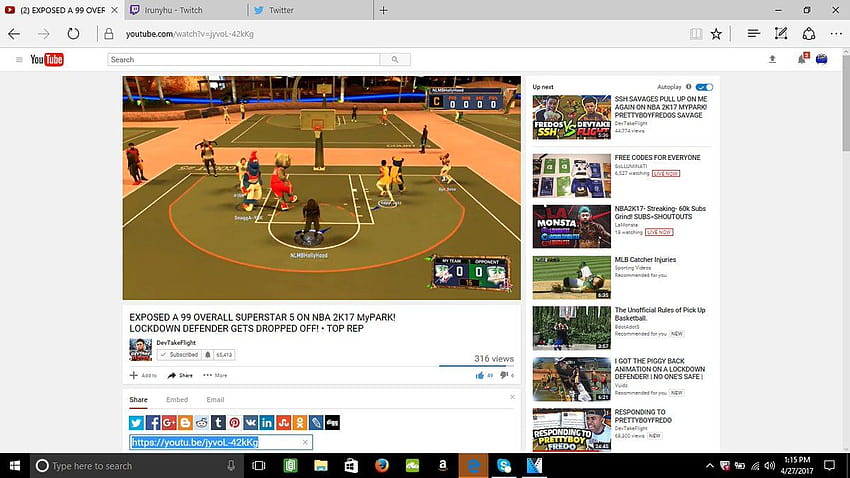This screenshot has width=850, height=478.
Task: Share video on Tumblr
Action: tap(218, 423)
